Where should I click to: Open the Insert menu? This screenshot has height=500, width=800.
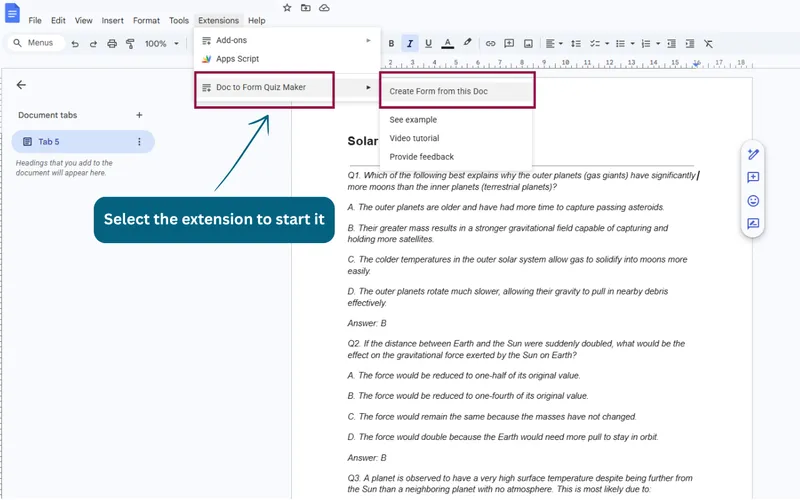(112, 20)
